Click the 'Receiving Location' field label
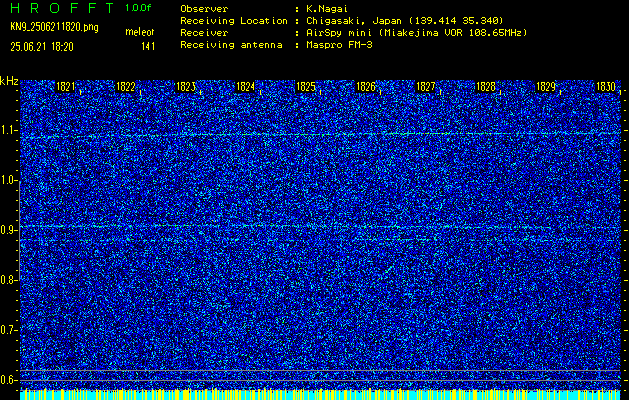 [234, 20]
